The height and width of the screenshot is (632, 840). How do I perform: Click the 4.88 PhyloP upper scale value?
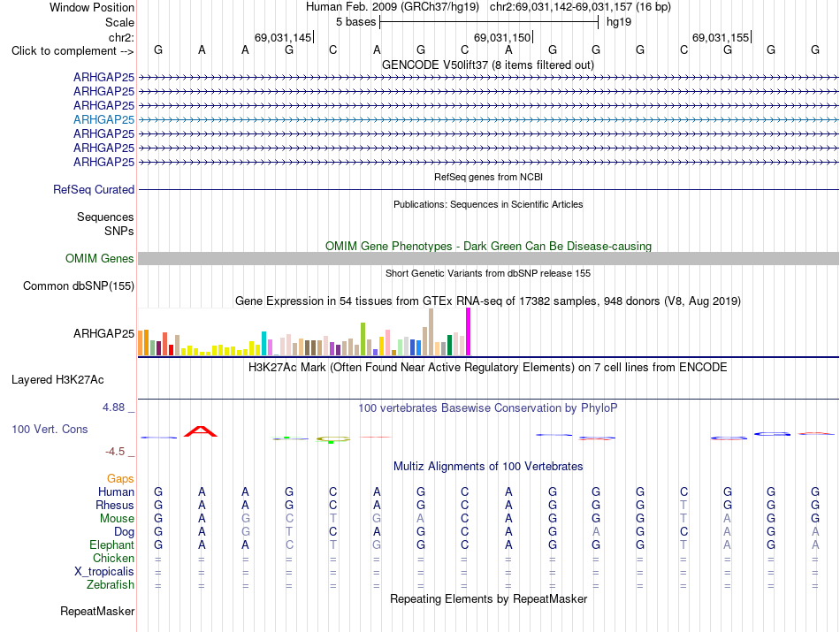(113, 407)
